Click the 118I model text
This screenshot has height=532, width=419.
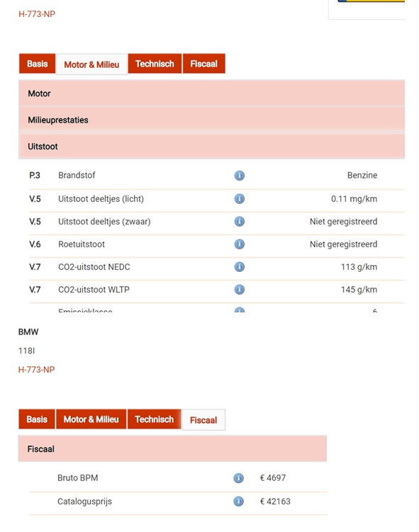[26, 351]
